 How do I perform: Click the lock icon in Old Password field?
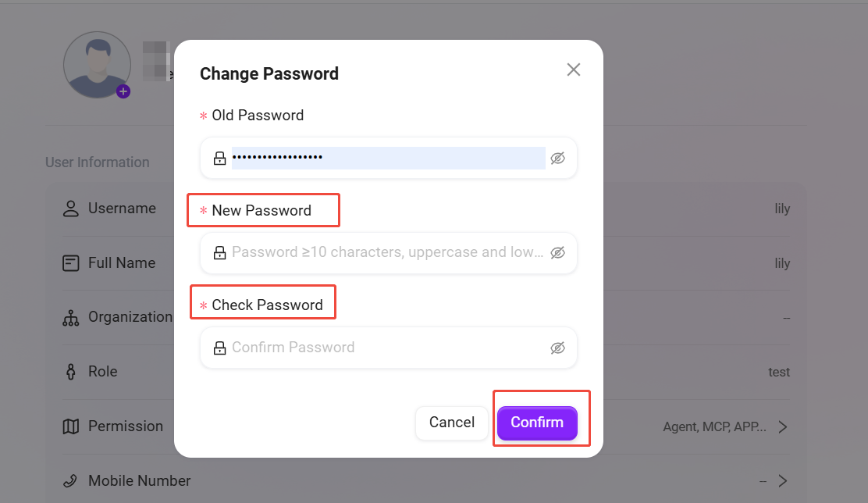[220, 159]
